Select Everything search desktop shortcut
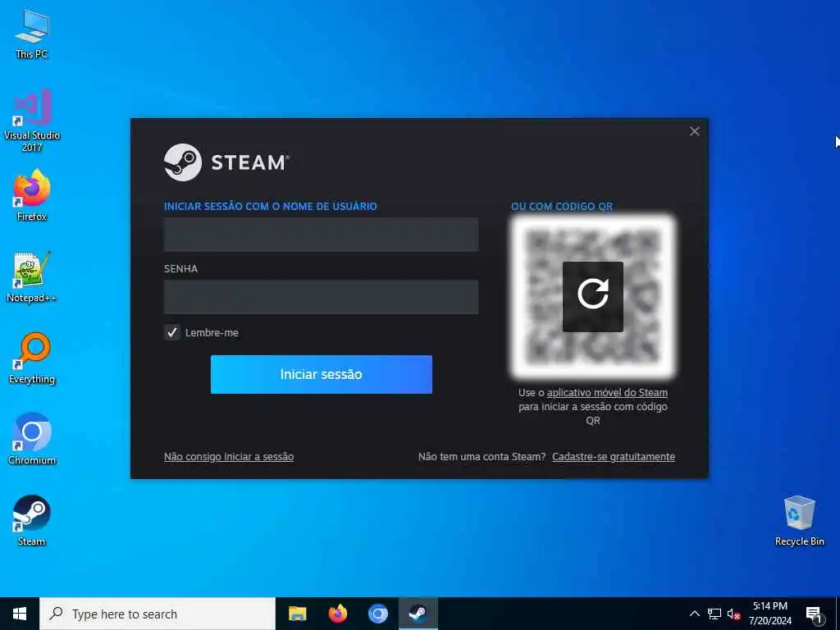 (x=32, y=358)
